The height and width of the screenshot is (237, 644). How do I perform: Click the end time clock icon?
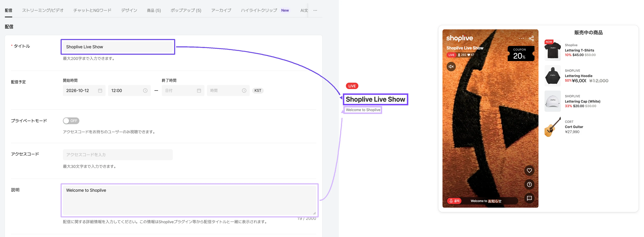coord(244,90)
